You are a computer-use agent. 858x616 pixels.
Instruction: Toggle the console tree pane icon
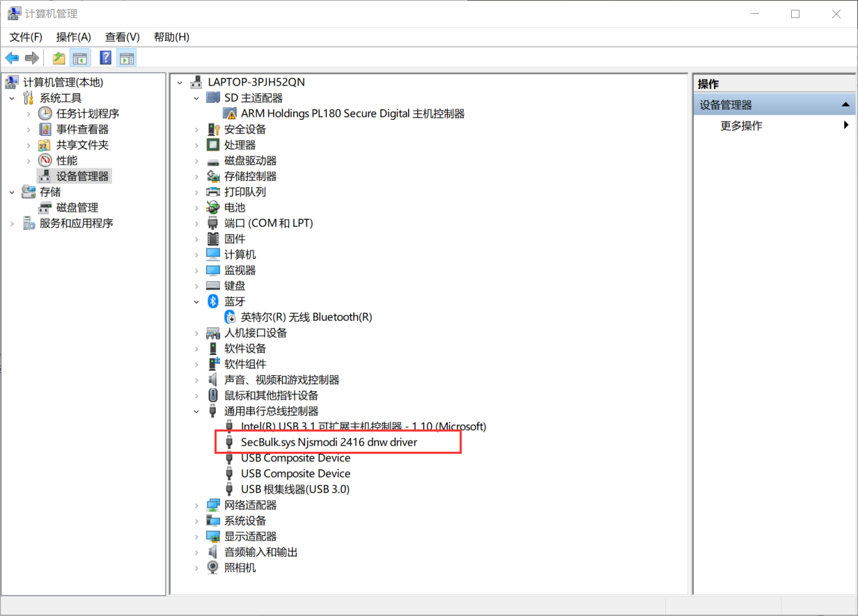click(81, 58)
